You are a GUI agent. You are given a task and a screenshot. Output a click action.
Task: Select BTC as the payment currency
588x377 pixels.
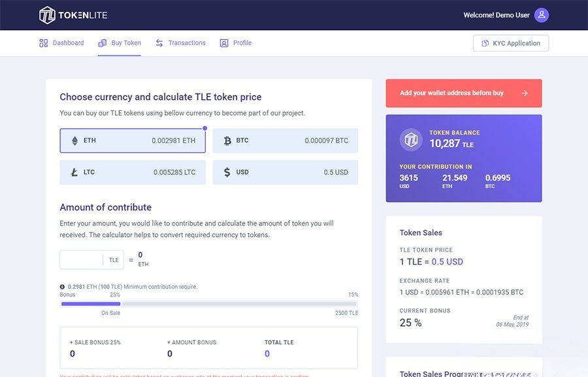coord(286,140)
